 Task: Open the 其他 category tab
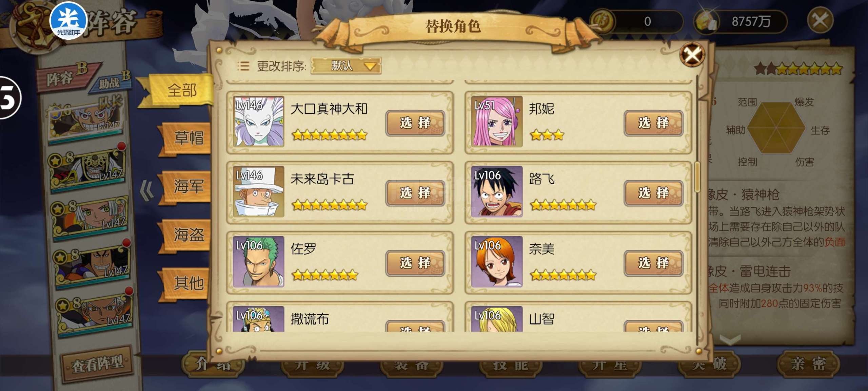pos(189,283)
